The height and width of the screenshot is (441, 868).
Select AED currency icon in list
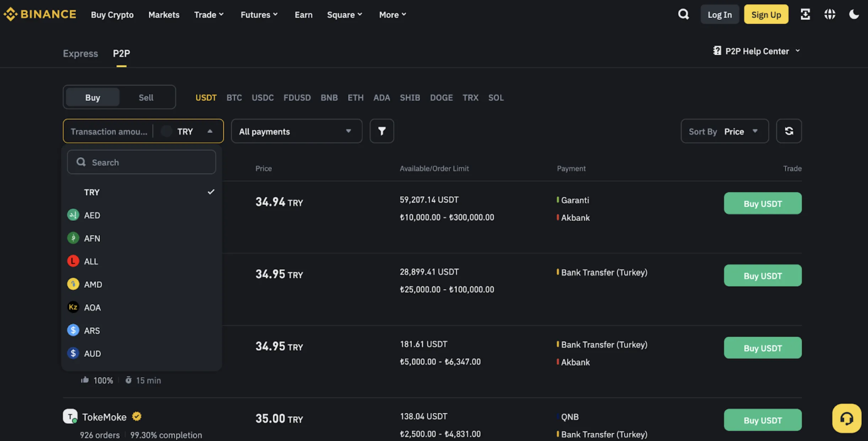(x=73, y=215)
